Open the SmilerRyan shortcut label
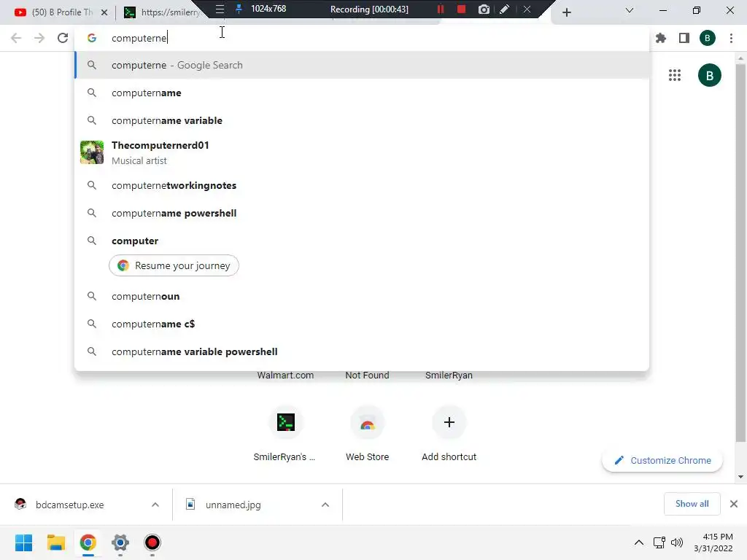747x560 pixels. coord(449,376)
